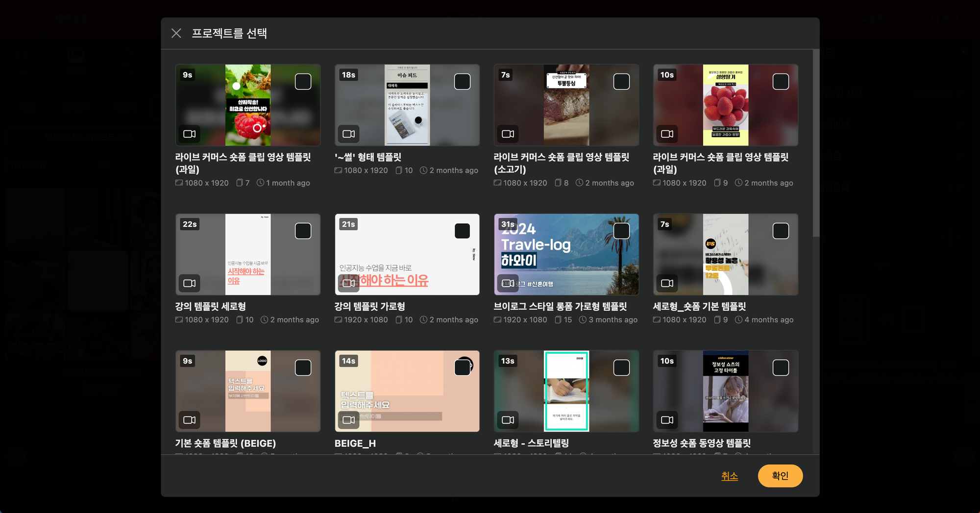
Task: Click the title '강의 템플릿 세로형'
Action: [x=211, y=307]
